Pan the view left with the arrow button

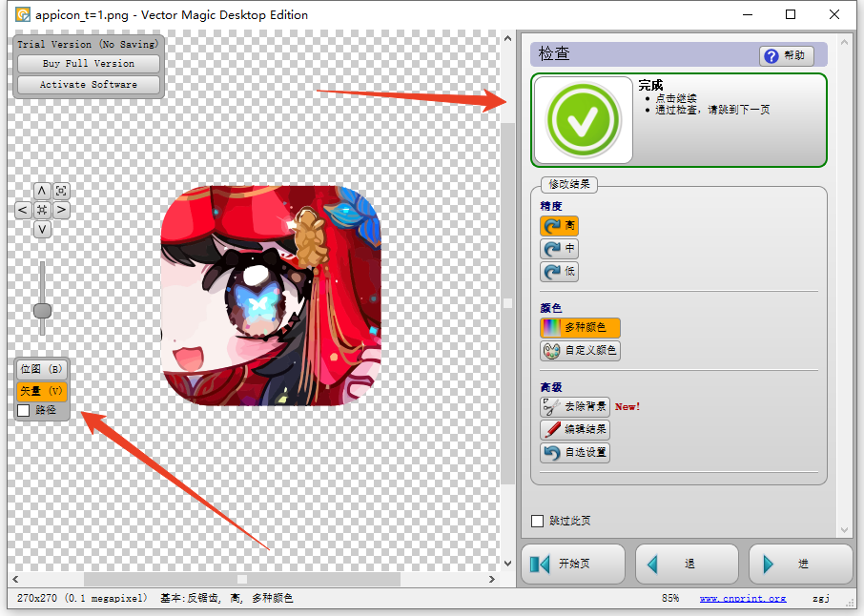[x=23, y=210]
